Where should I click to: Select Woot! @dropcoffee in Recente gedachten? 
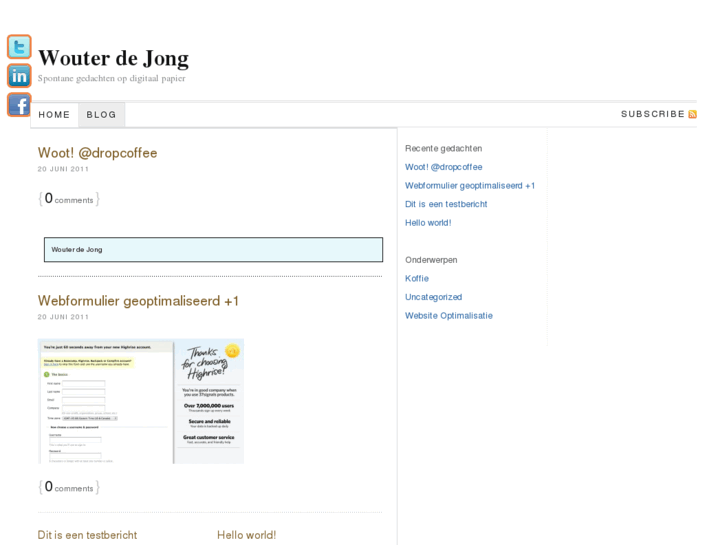[x=444, y=167]
